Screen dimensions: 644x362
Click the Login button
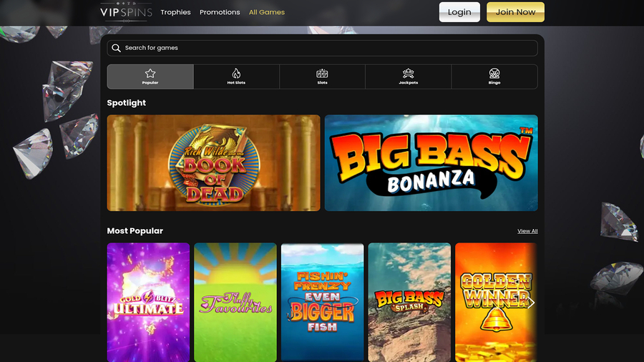[x=459, y=12]
